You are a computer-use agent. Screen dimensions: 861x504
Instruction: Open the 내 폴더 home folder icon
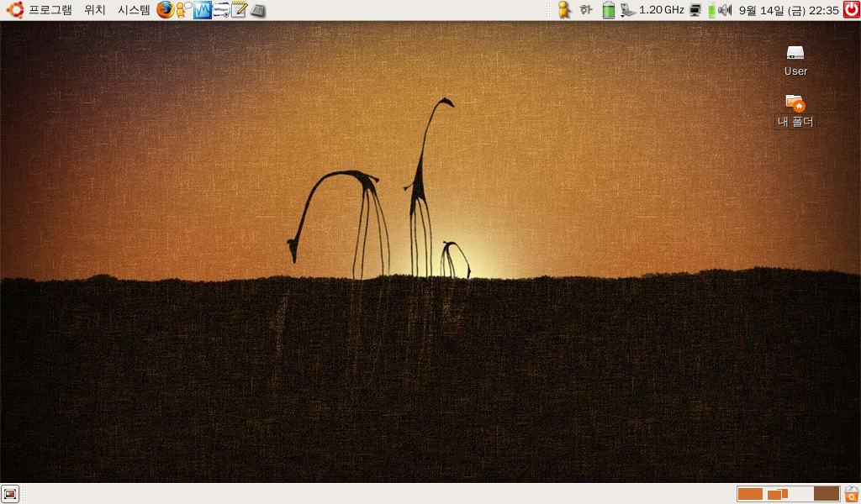(795, 111)
